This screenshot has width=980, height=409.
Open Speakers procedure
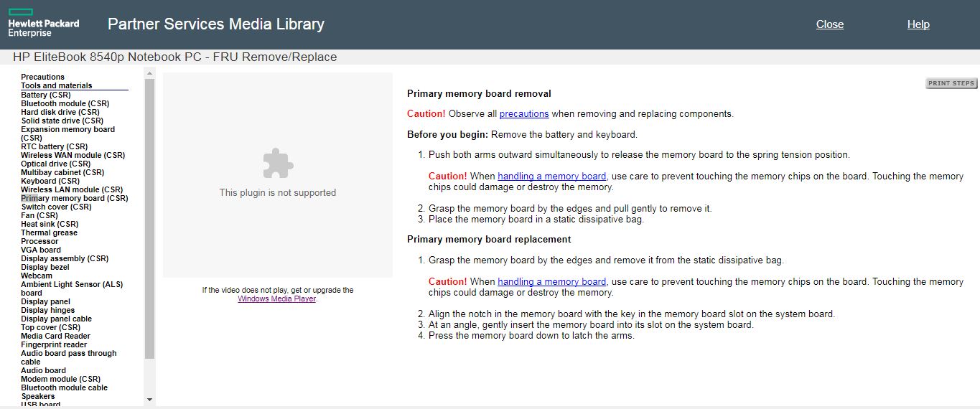[38, 396]
